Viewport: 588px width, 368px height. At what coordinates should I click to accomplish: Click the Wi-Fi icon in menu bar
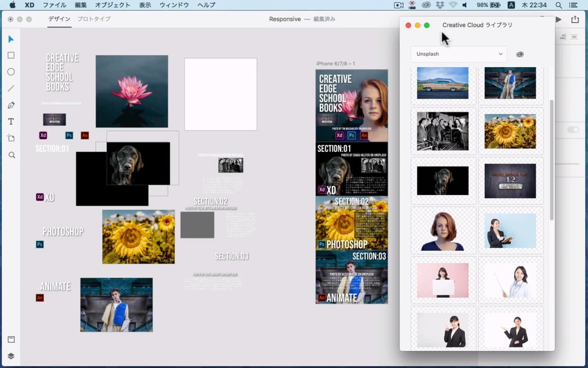(453, 5)
